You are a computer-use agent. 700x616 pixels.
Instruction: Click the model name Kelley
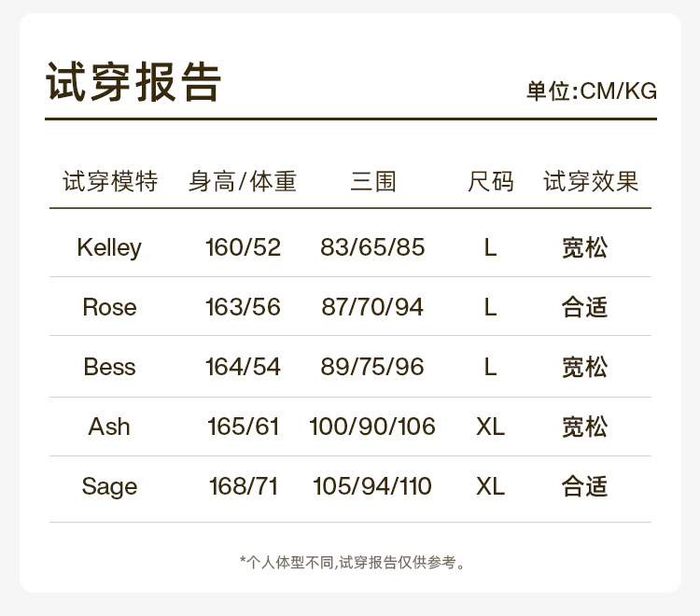(109, 247)
